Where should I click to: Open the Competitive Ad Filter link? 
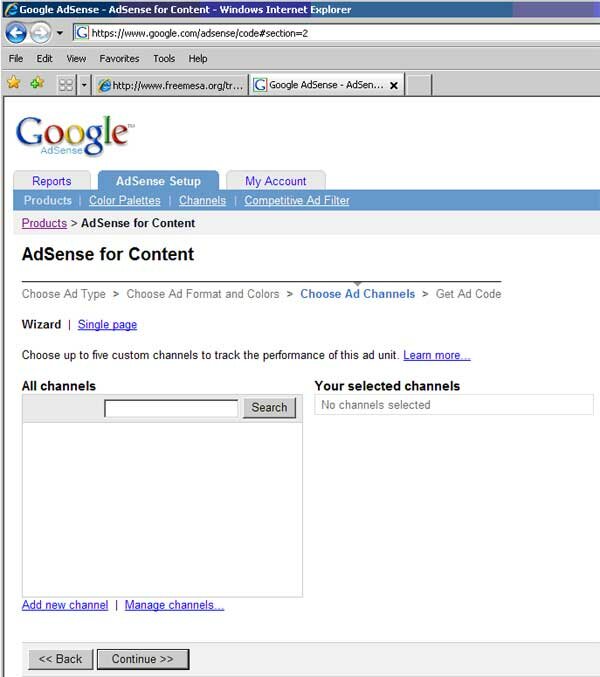297,200
